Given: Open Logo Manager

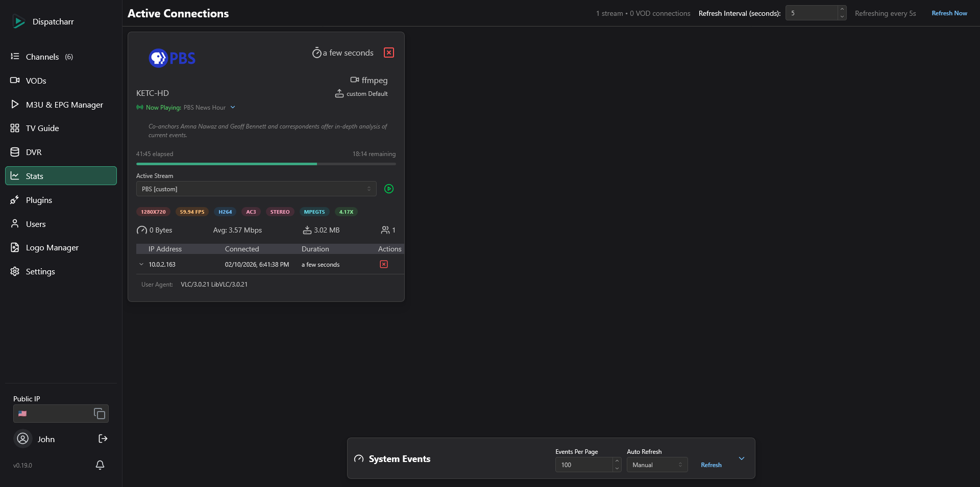Looking at the screenshot, I should pyautogui.click(x=61, y=247).
